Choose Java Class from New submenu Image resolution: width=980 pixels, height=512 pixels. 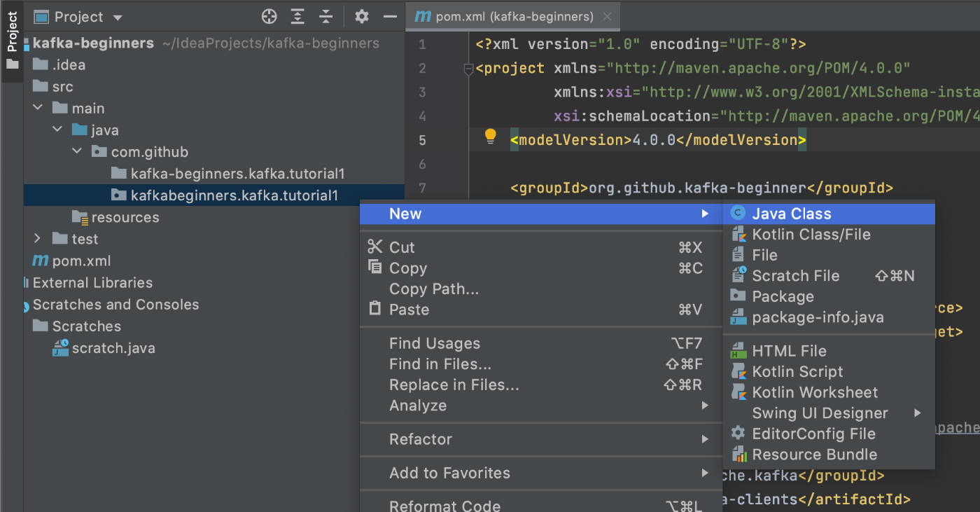[x=829, y=214]
